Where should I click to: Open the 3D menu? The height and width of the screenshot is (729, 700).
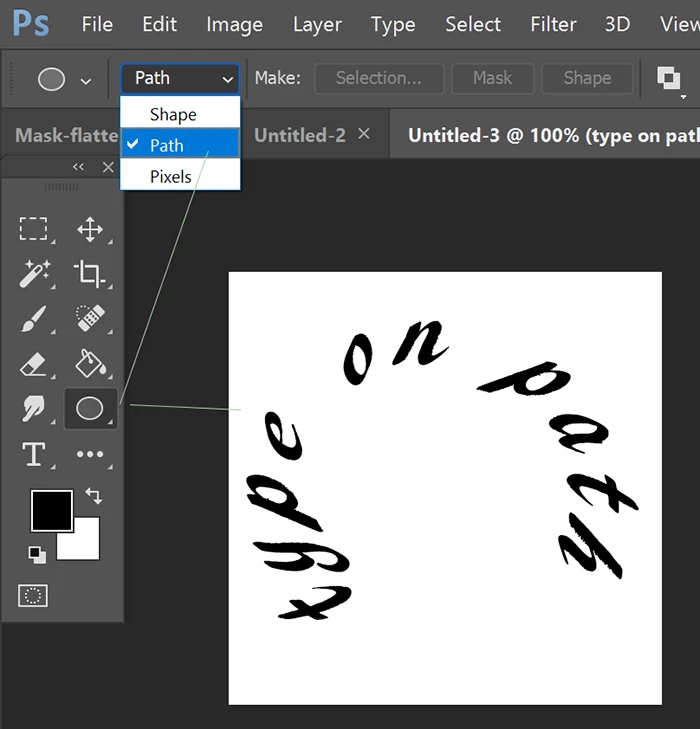click(x=617, y=24)
